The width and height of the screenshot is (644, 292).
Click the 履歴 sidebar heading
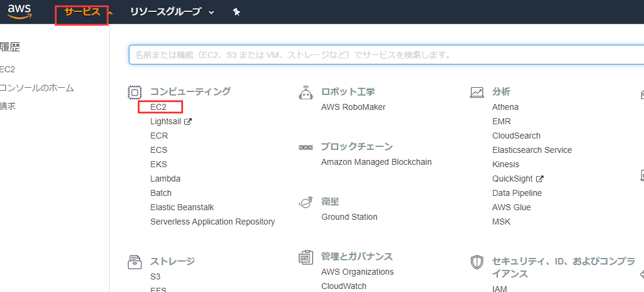(x=10, y=47)
